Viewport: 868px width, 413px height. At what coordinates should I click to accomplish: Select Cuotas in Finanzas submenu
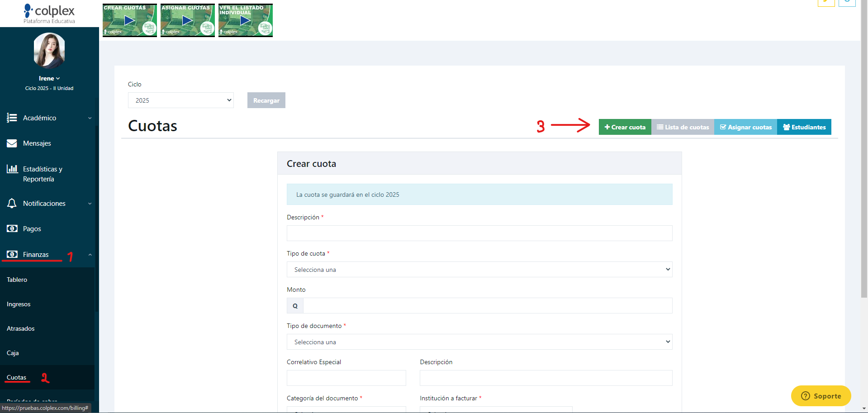pyautogui.click(x=17, y=377)
